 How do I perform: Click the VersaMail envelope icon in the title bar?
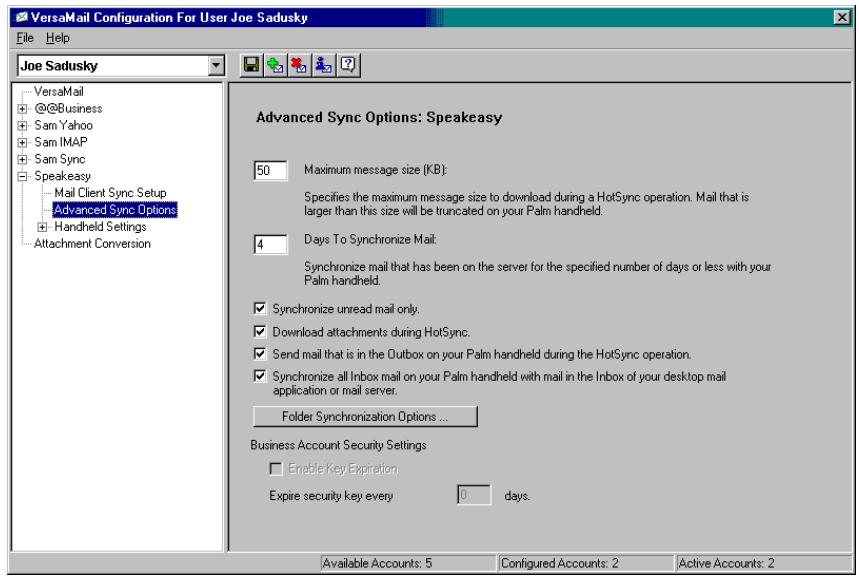(x=21, y=18)
